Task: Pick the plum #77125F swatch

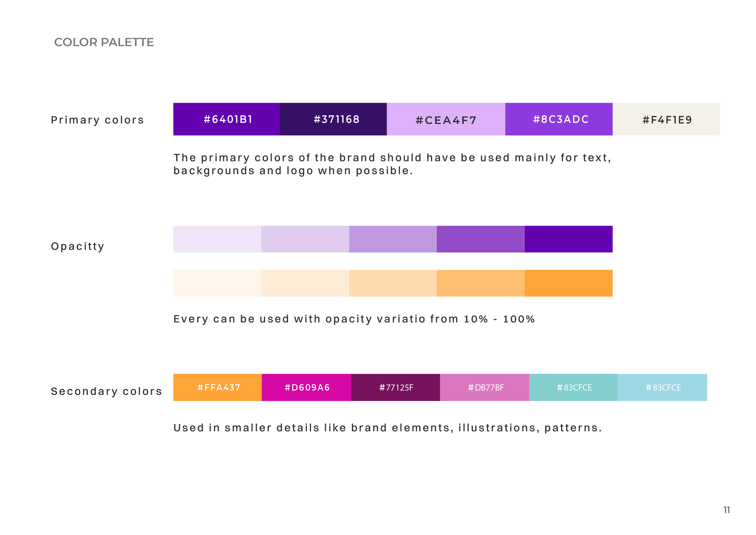Action: point(396,387)
